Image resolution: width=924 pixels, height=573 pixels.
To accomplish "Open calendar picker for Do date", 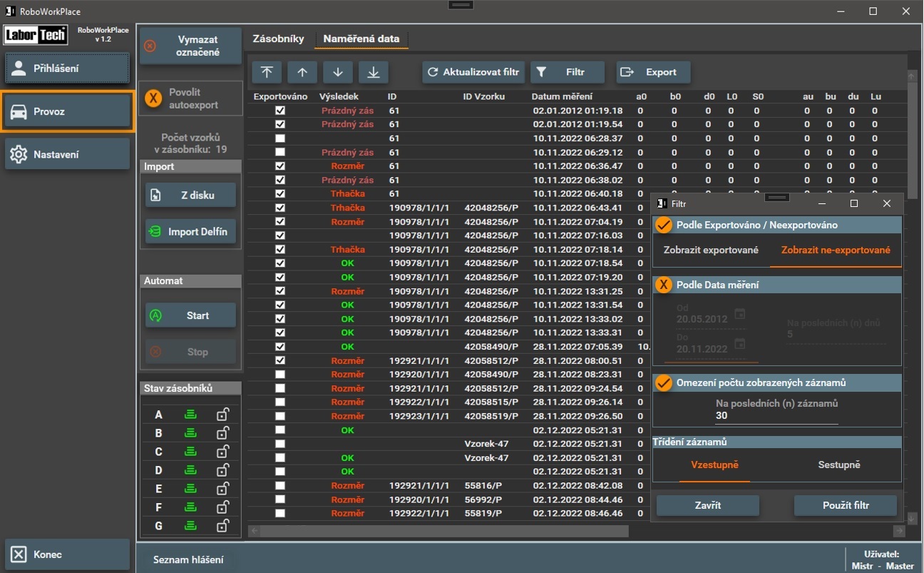I will click(740, 344).
